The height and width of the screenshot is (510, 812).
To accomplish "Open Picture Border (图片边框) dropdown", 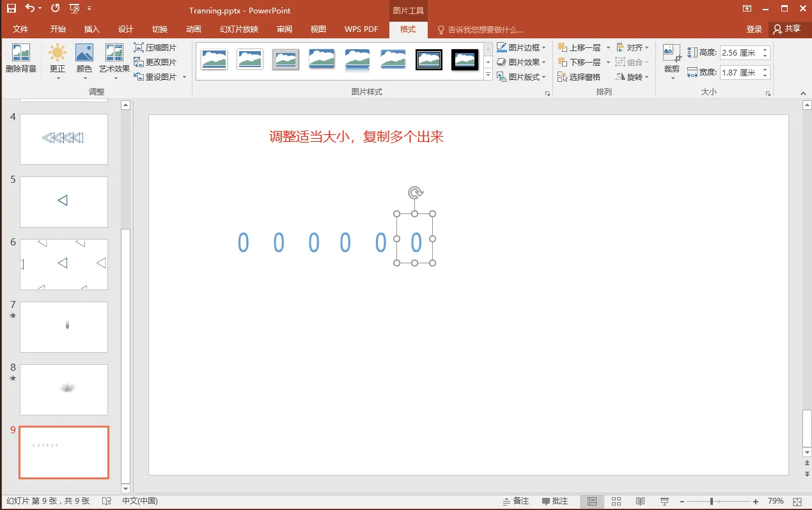I will tap(522, 47).
